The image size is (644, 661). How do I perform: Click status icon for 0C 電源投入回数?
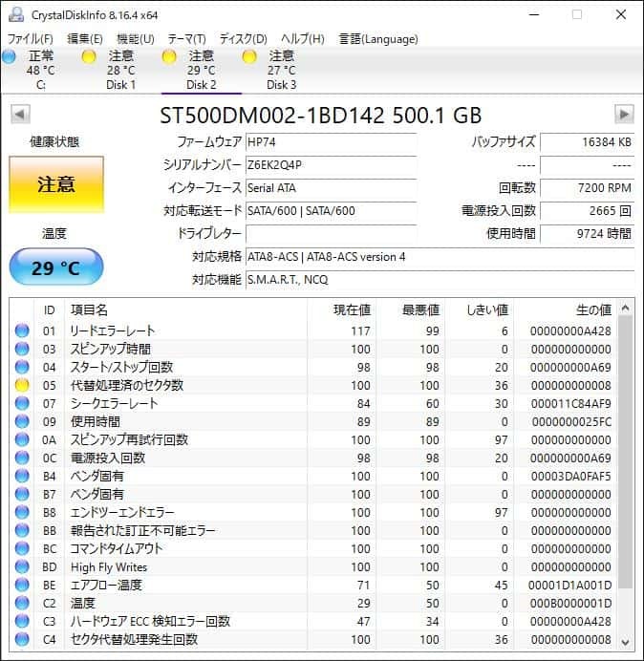click(x=22, y=458)
